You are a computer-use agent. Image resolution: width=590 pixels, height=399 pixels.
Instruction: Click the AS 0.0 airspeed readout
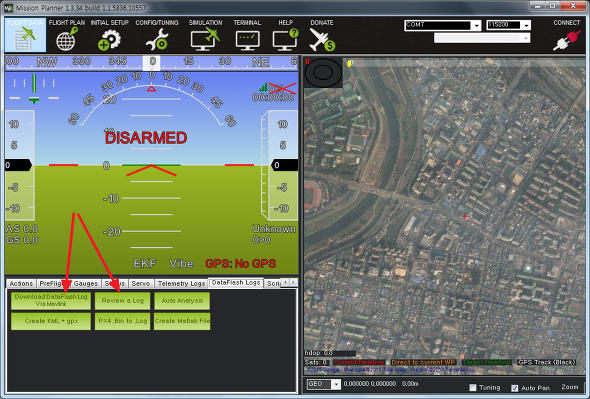click(22, 229)
